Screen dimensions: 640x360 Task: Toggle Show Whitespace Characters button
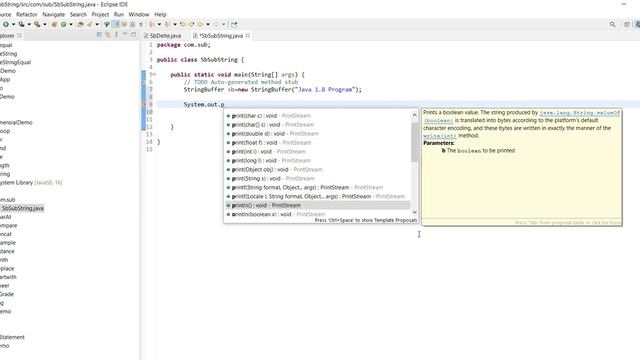coord(141,24)
